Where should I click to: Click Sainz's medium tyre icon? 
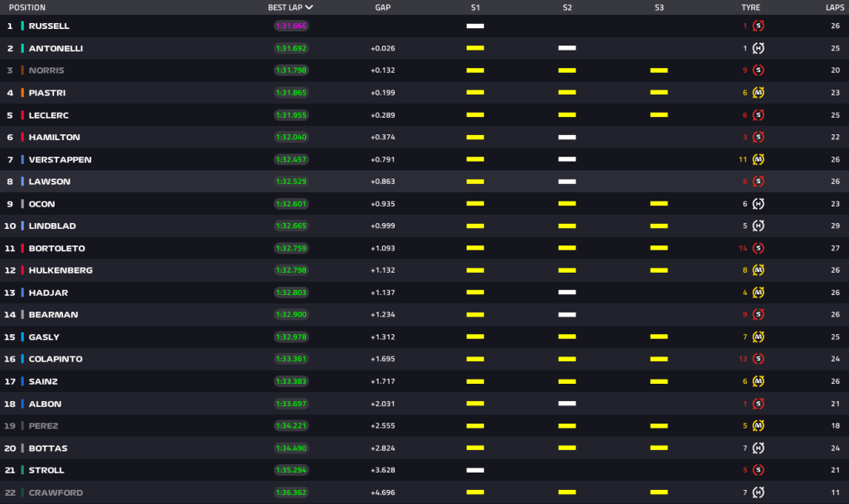pos(758,381)
